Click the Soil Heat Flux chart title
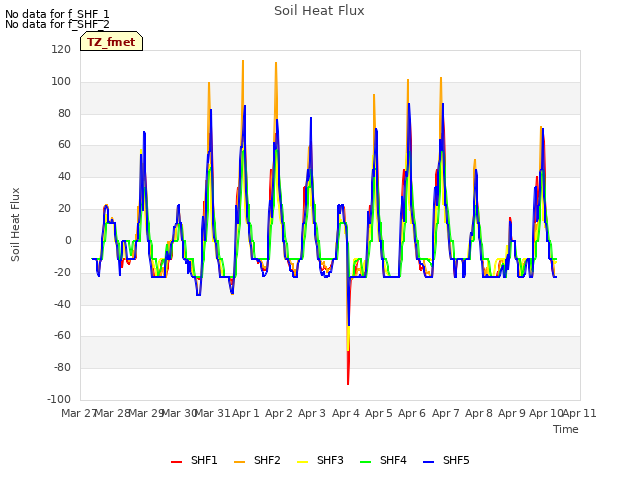The width and height of the screenshot is (640, 480). click(319, 11)
